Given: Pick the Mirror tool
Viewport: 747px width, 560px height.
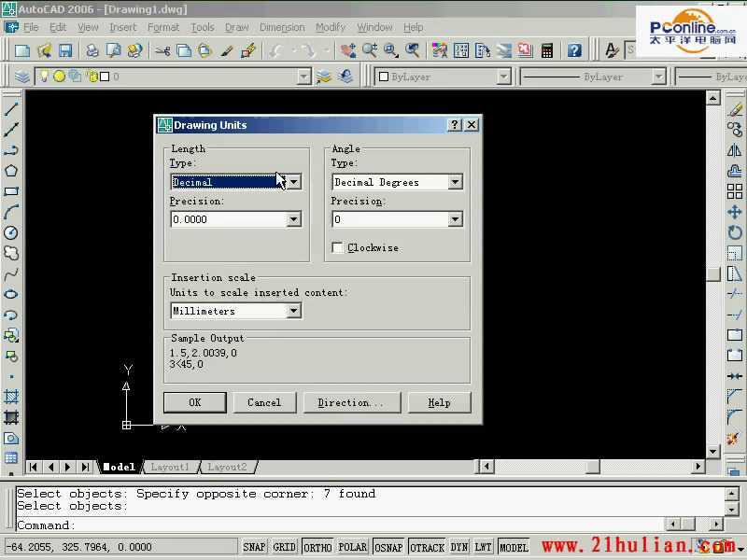Looking at the screenshot, I should (735, 150).
